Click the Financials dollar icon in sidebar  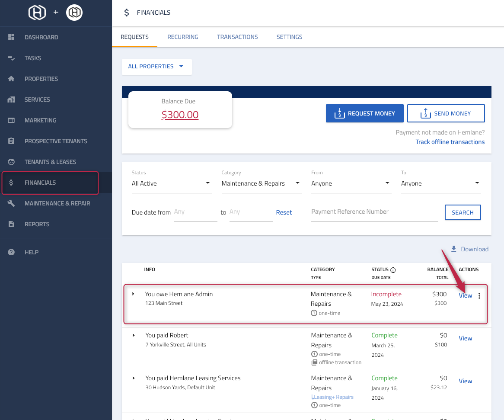11,183
